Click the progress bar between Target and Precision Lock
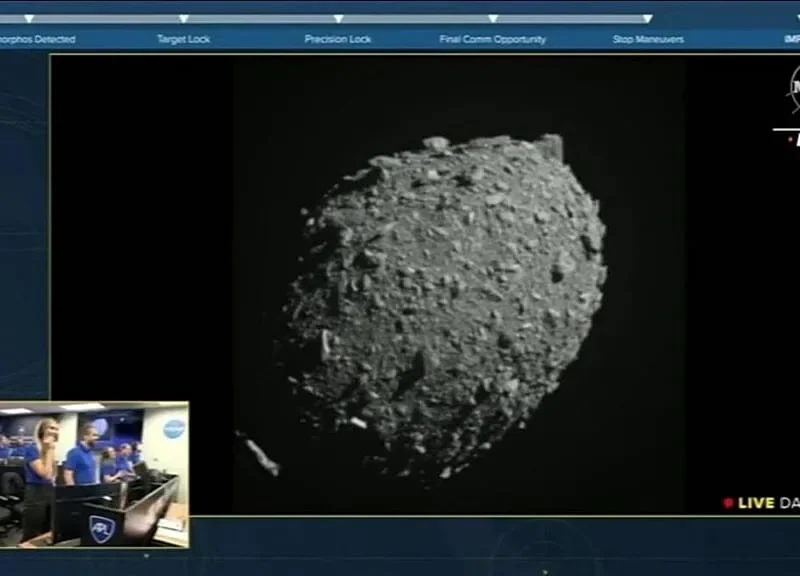This screenshot has height=576, width=800. click(260, 18)
